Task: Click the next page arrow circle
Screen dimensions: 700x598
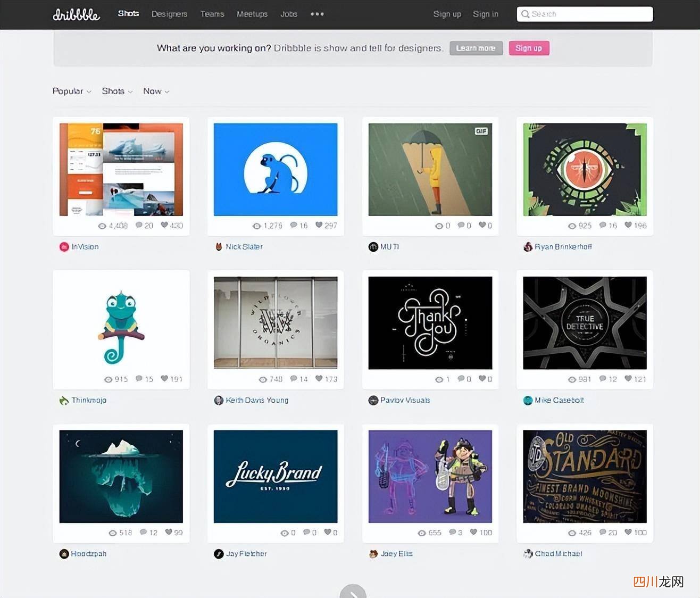Action: point(353,592)
